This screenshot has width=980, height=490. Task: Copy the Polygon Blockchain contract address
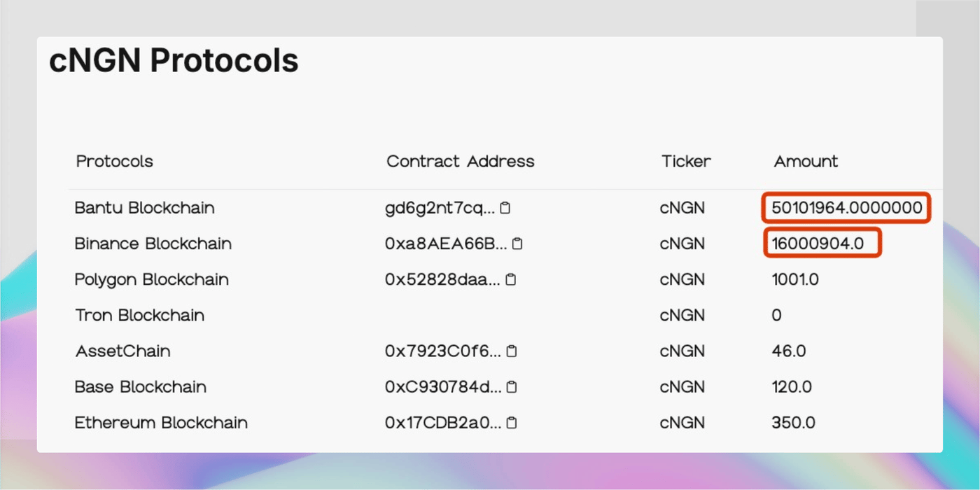(510, 279)
